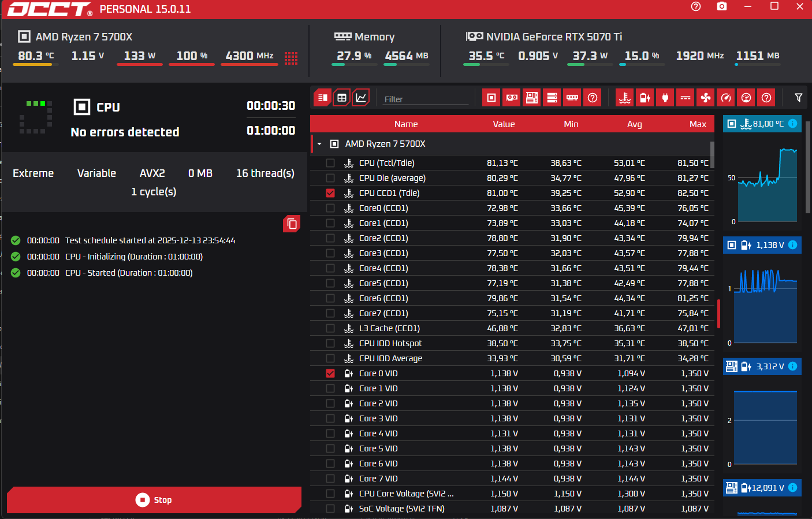This screenshot has height=519, width=812.
Task: Filter sensors by storage drive icon
Action: tap(552, 98)
